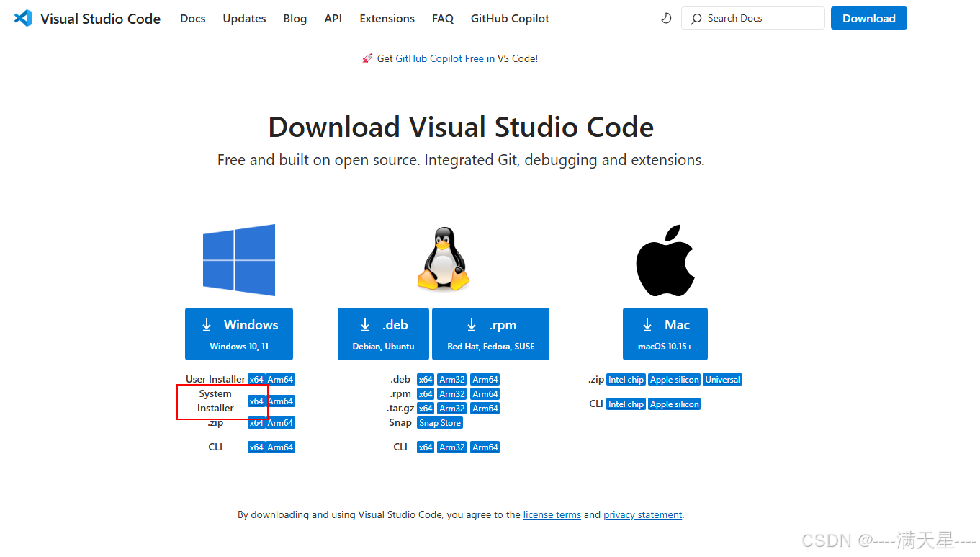Toggle the dark theme moon icon
This screenshot has width=980, height=557.
[x=666, y=18]
